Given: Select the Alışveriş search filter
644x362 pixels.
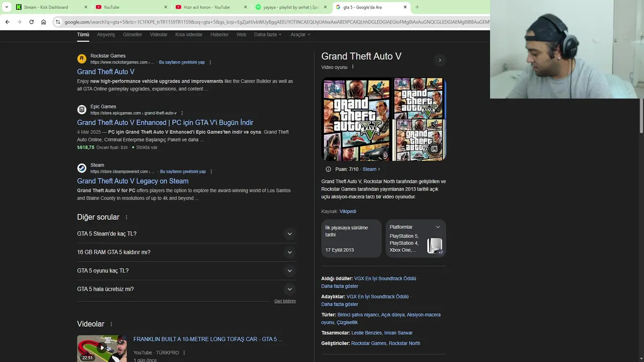Looking at the screenshot, I should (x=106, y=35).
